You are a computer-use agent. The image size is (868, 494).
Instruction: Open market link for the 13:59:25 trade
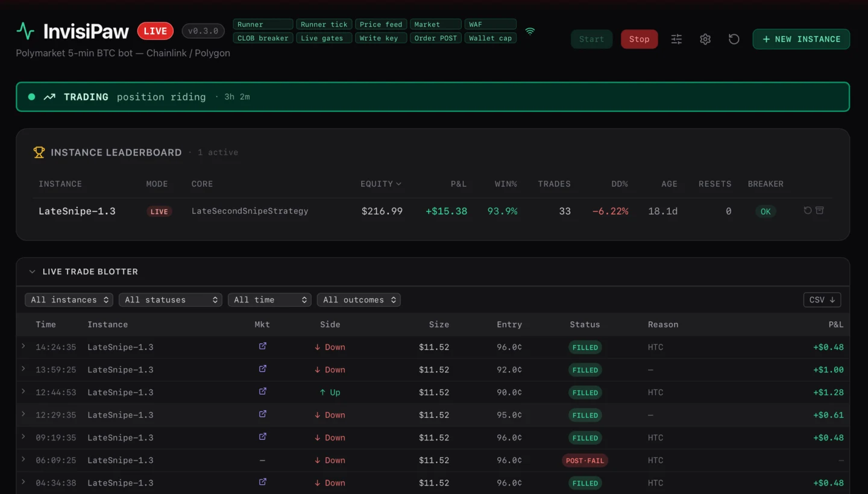click(x=262, y=369)
